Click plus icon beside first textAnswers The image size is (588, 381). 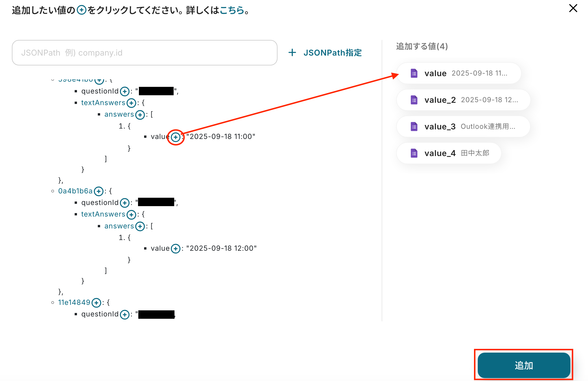coord(131,103)
